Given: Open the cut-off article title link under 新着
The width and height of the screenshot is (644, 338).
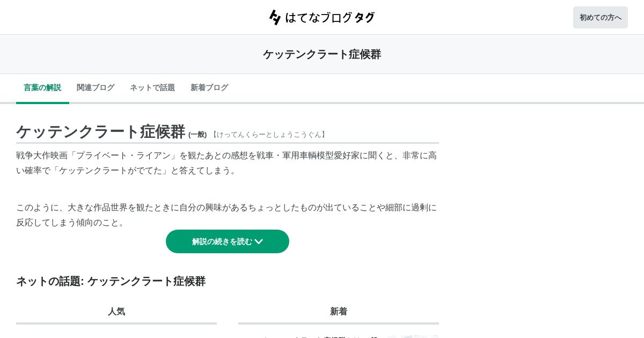Looking at the screenshot, I should (320, 337).
